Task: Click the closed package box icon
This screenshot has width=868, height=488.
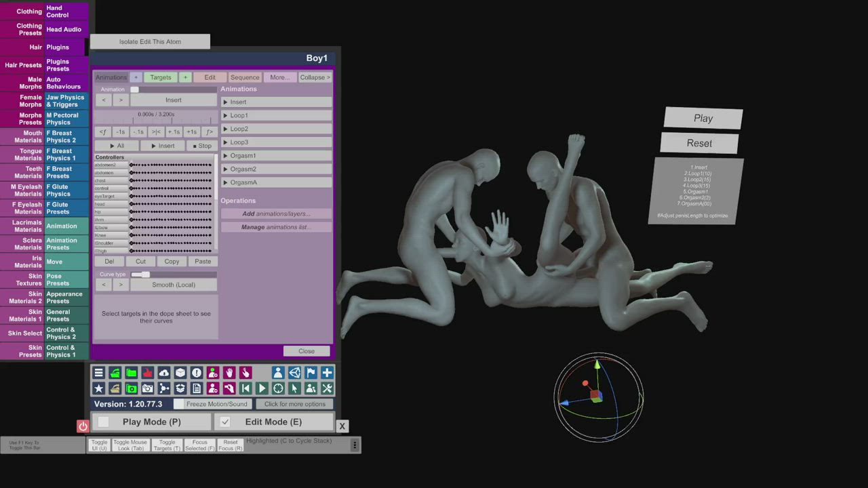Action: [x=180, y=373]
